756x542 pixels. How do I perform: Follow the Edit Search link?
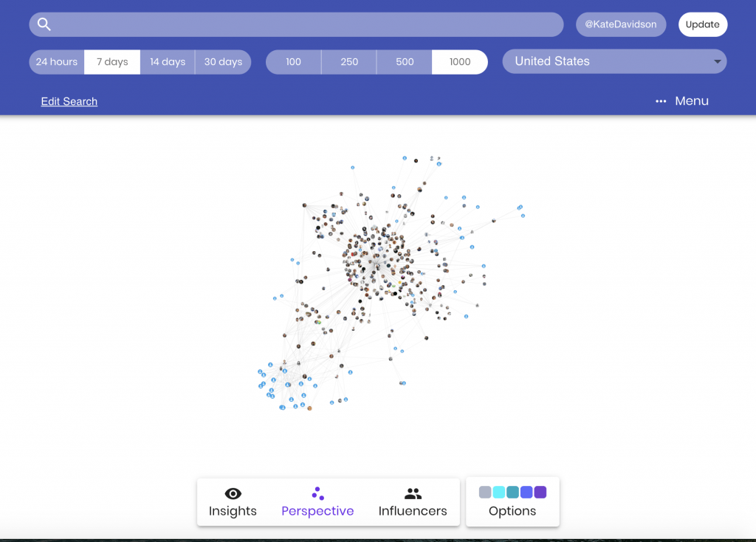click(x=69, y=102)
